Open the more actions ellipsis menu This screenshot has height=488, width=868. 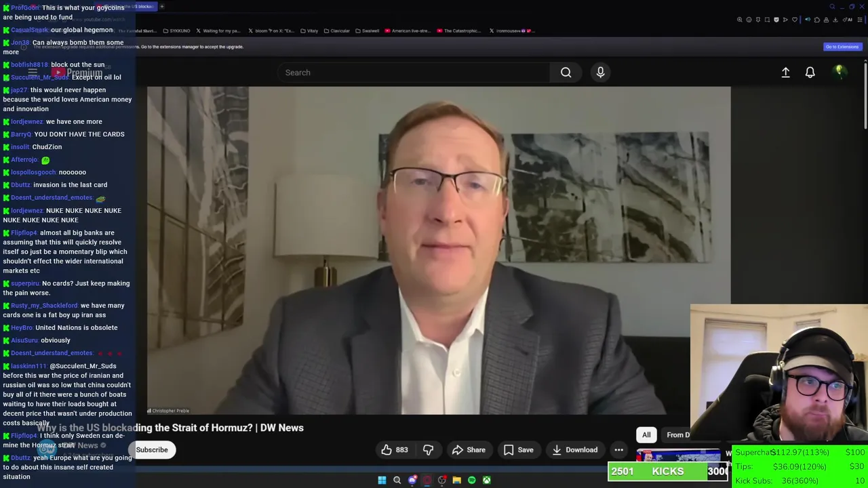pos(618,450)
